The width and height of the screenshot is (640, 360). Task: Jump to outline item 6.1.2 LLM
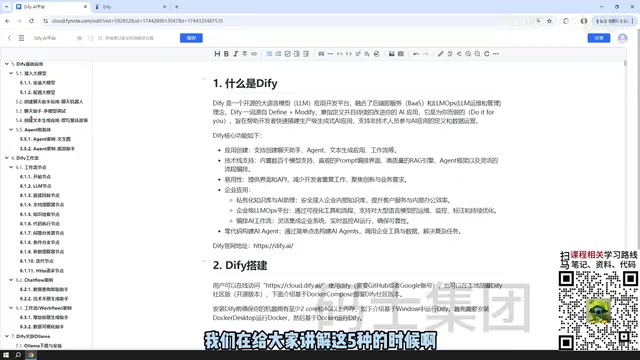point(36,186)
